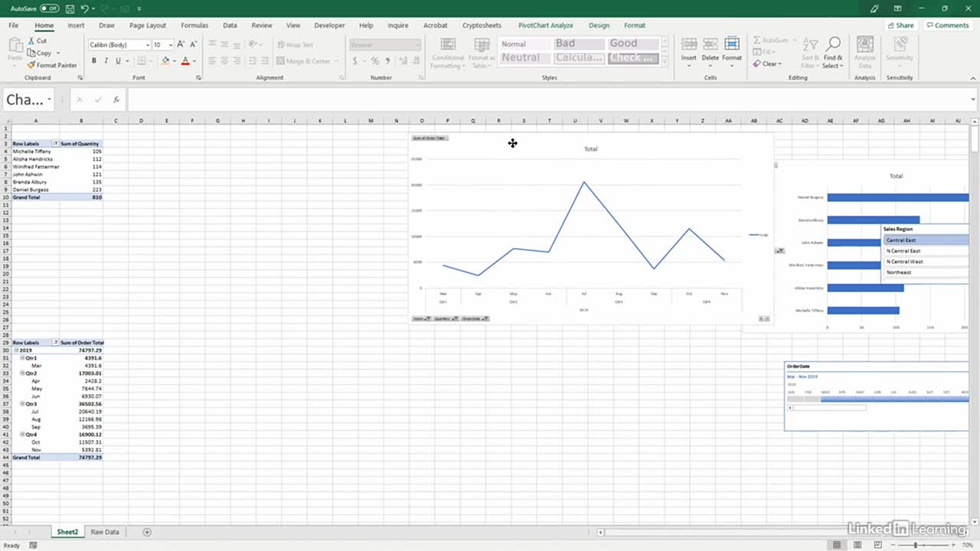Apply italic formatting
This screenshot has width=980, height=551.
pyautogui.click(x=106, y=60)
